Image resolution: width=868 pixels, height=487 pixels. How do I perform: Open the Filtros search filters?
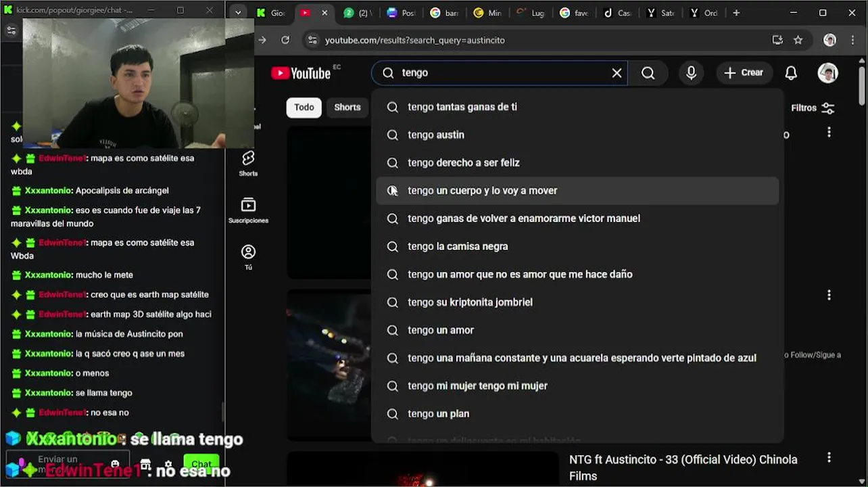click(813, 108)
